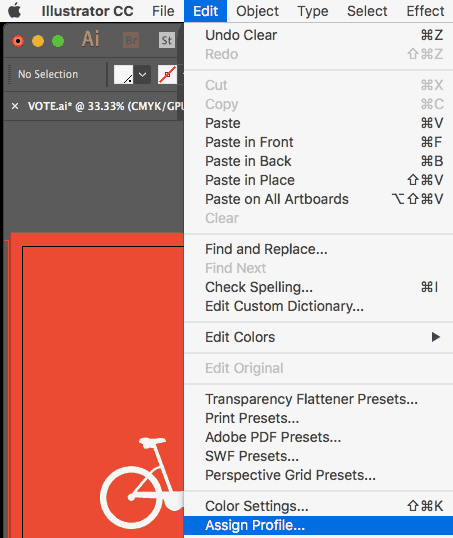Open the Apple menu
The height and width of the screenshot is (538, 453).
point(15,11)
